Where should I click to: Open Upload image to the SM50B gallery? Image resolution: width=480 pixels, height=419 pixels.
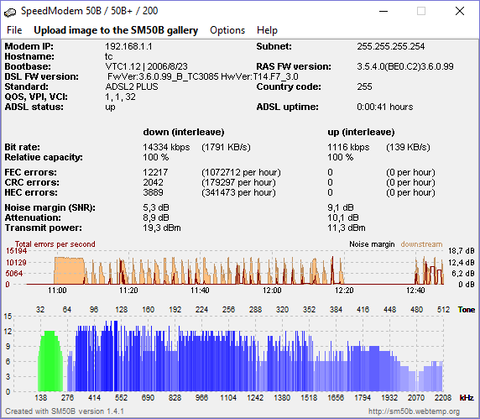click(116, 30)
